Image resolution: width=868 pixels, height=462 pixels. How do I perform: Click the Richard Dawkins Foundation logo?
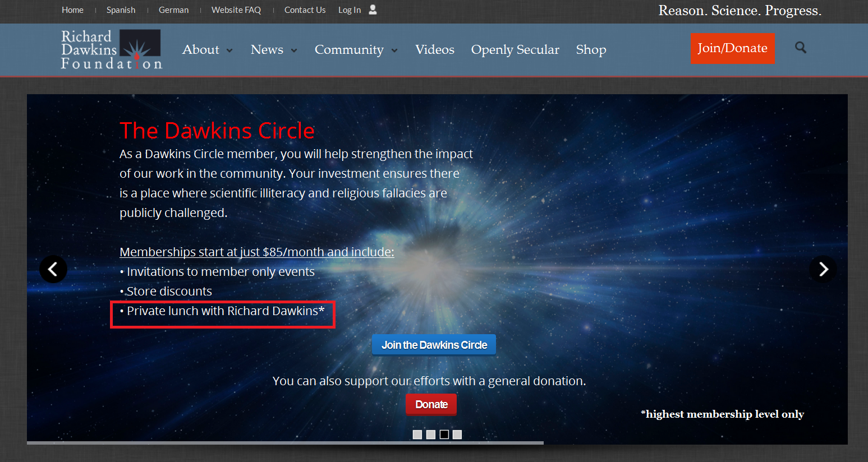pyautogui.click(x=111, y=49)
